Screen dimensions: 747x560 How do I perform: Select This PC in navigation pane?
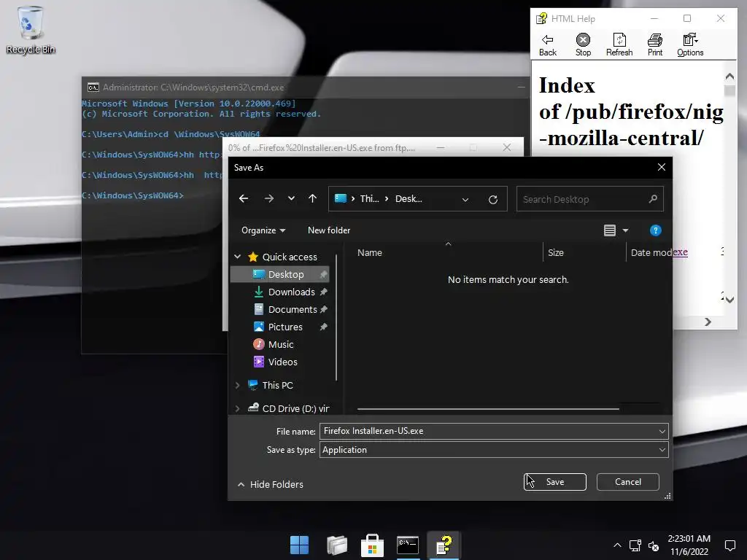coord(276,385)
